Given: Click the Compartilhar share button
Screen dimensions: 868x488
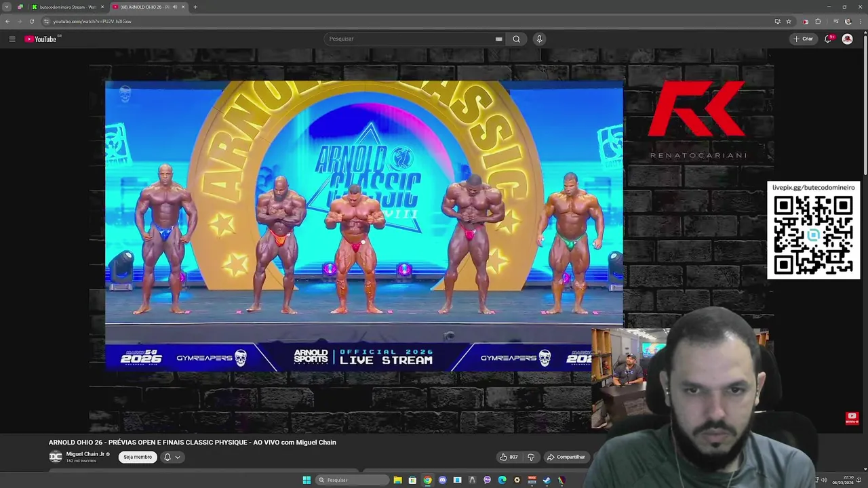Looking at the screenshot, I should [x=566, y=457].
